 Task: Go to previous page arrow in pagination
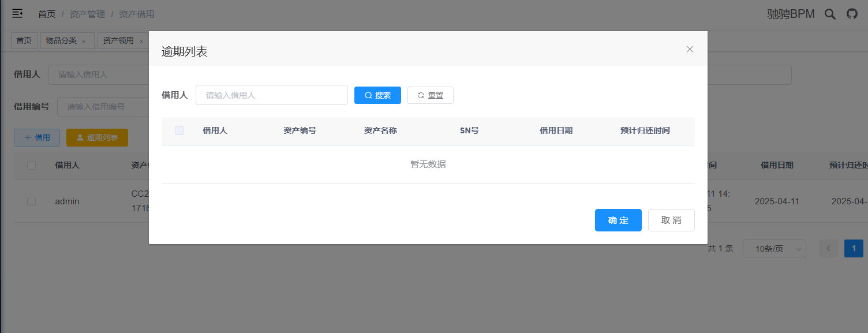click(x=828, y=248)
